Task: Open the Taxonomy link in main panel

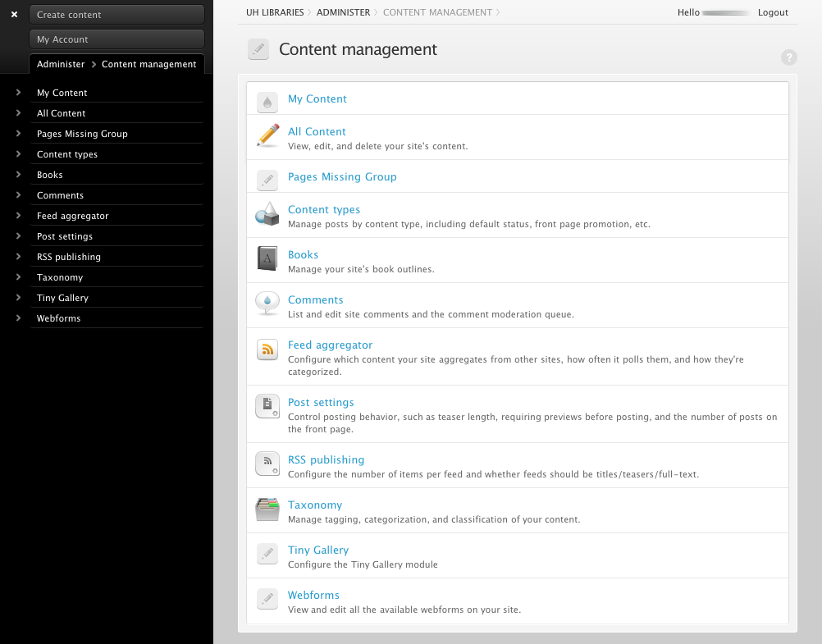Action: pyautogui.click(x=315, y=505)
